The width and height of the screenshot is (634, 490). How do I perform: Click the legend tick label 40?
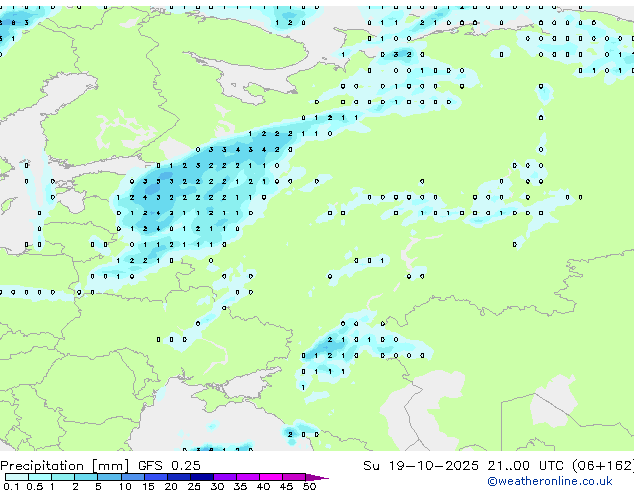click(263, 486)
